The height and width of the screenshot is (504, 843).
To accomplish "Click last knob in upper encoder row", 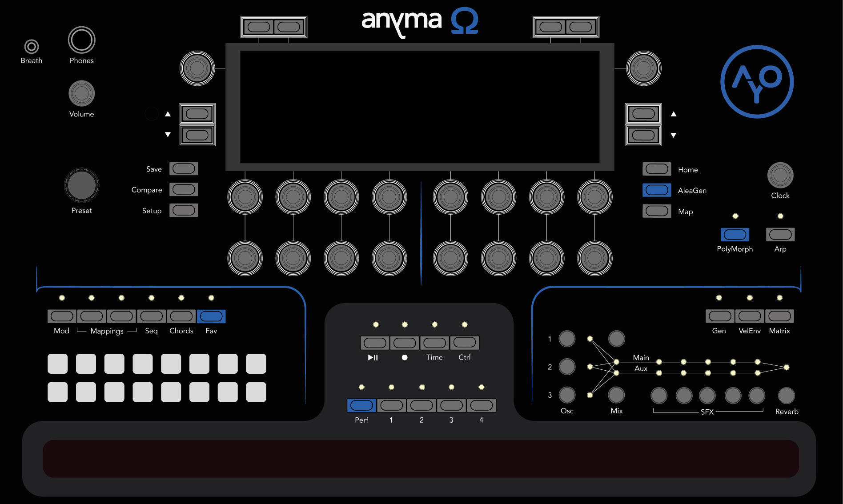I will pos(594,197).
